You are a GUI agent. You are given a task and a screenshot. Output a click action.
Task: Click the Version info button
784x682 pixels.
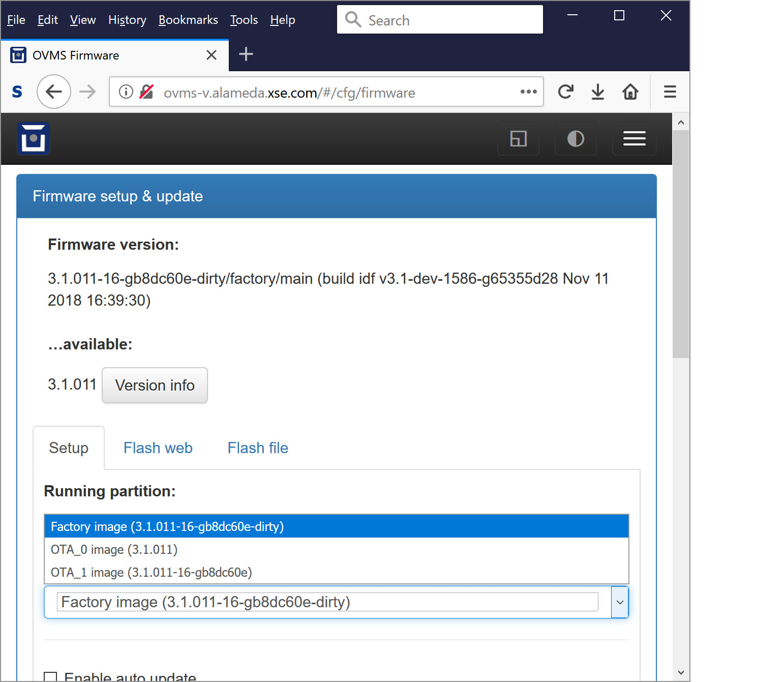[155, 386]
